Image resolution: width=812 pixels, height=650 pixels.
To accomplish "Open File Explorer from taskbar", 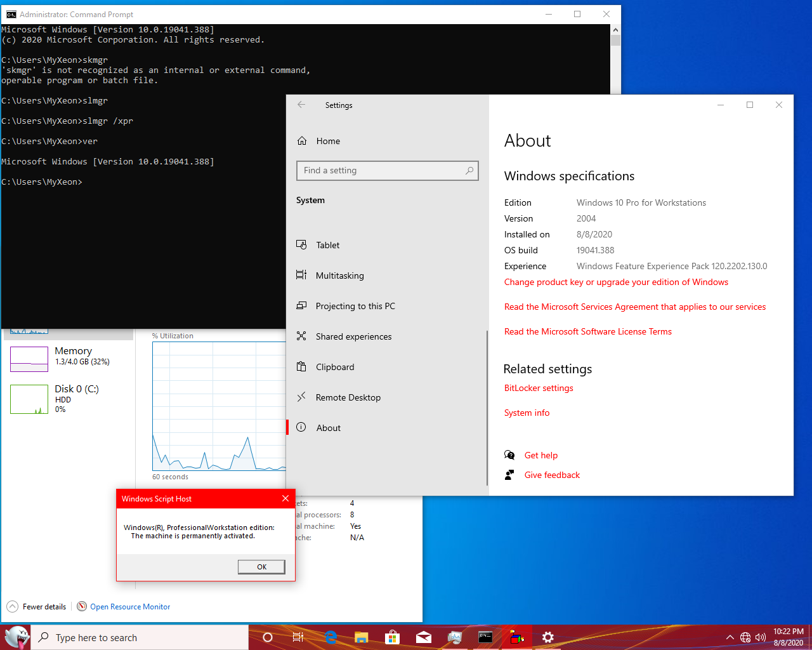I will point(362,637).
